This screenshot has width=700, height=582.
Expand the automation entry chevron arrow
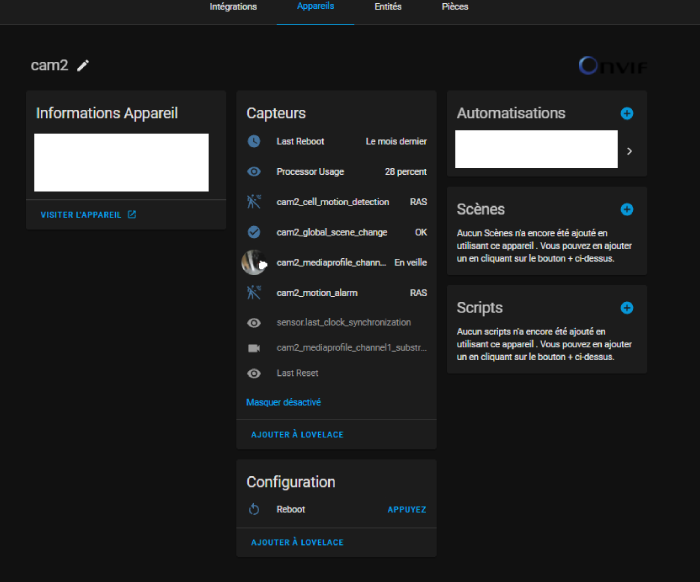coord(629,151)
